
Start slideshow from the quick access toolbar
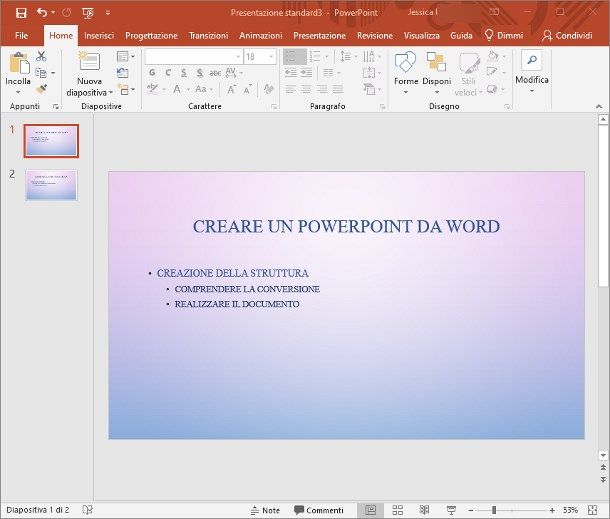coord(88,13)
